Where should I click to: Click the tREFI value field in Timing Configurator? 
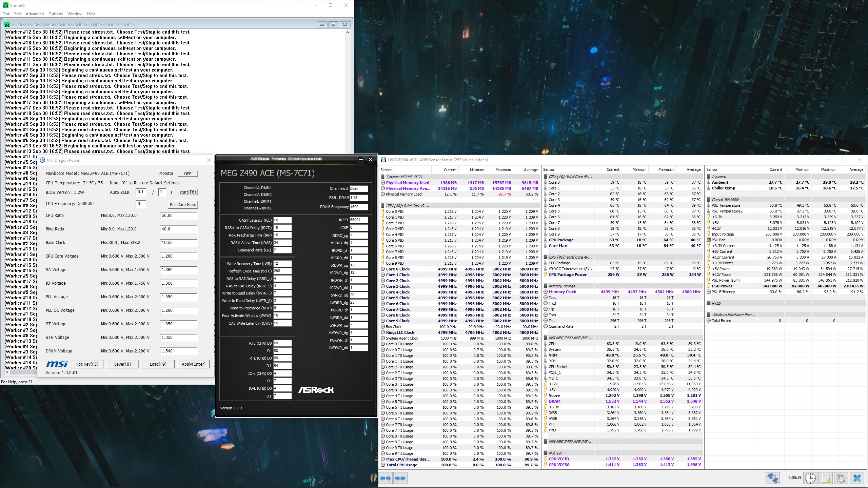click(359, 220)
